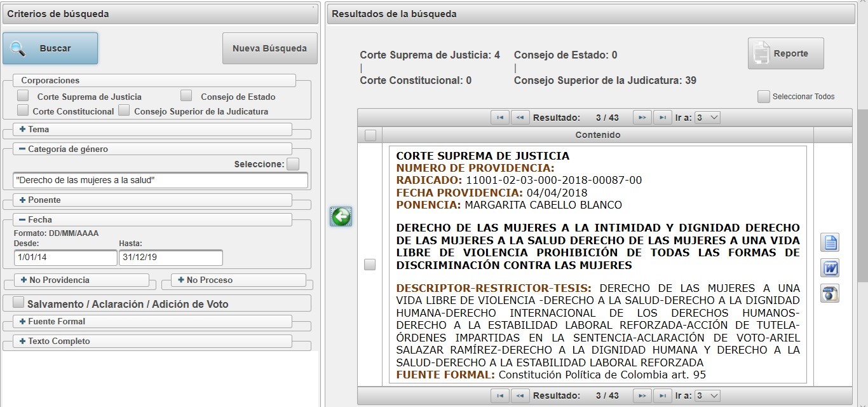Enable the Seleccionar Todos checkbox
868x407 pixels.
click(x=763, y=97)
